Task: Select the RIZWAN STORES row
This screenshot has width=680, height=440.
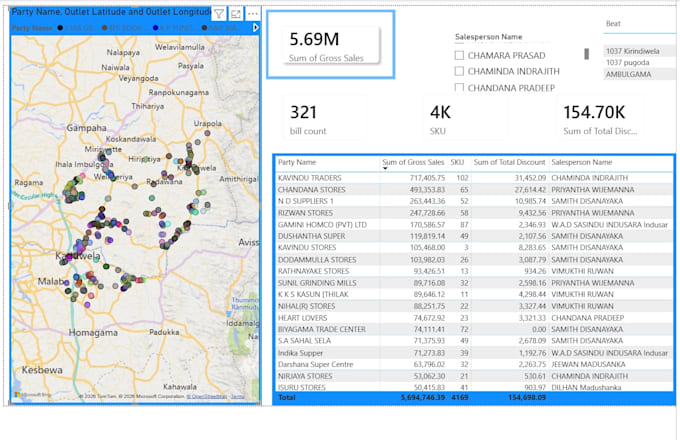Action: (x=474, y=213)
